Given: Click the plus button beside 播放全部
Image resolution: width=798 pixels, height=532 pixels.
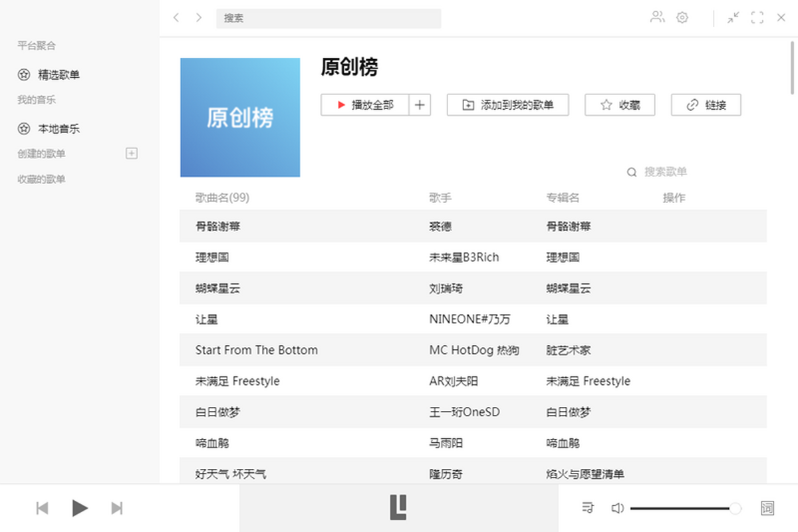Looking at the screenshot, I should [420, 105].
